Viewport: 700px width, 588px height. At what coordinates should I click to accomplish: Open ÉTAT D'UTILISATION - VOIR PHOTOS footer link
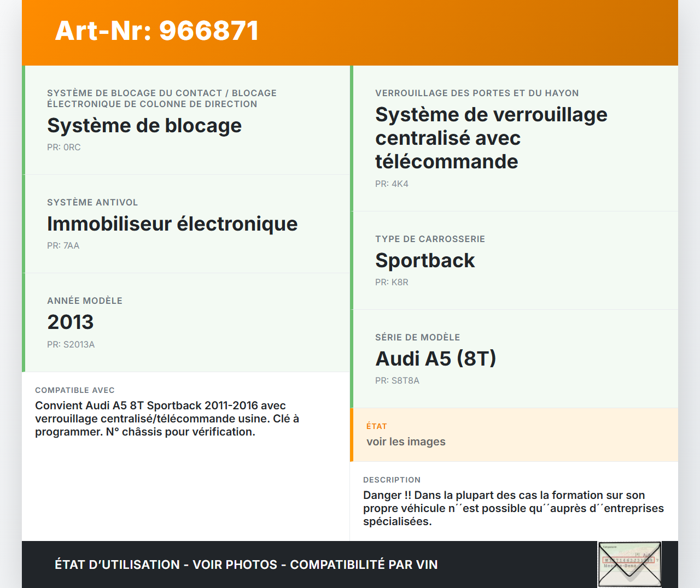246,565
